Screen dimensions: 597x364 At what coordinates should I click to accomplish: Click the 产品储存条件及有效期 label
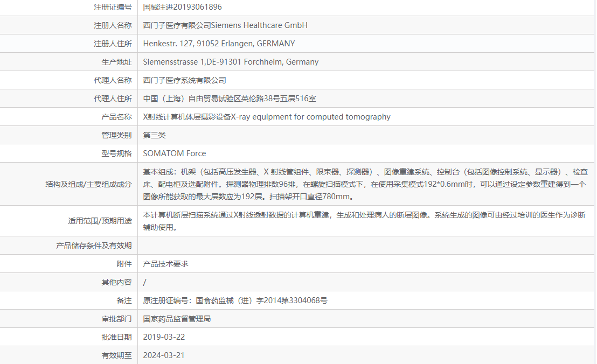(94, 246)
